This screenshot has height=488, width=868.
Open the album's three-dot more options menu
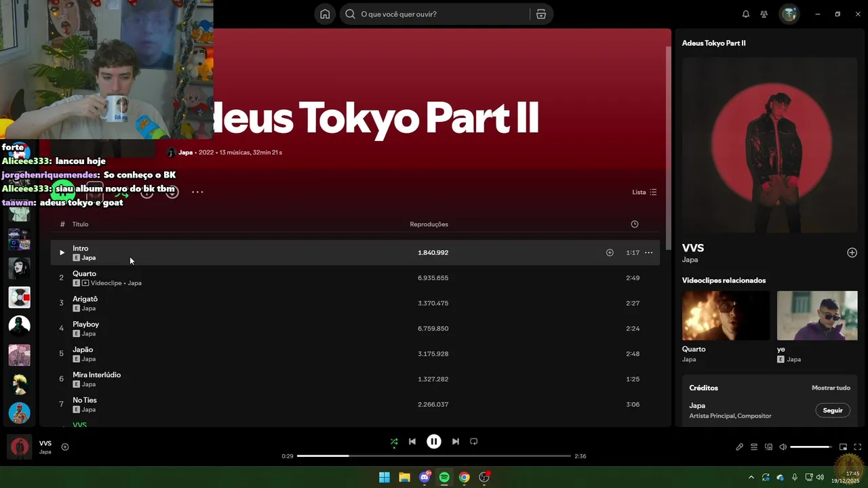(197, 192)
